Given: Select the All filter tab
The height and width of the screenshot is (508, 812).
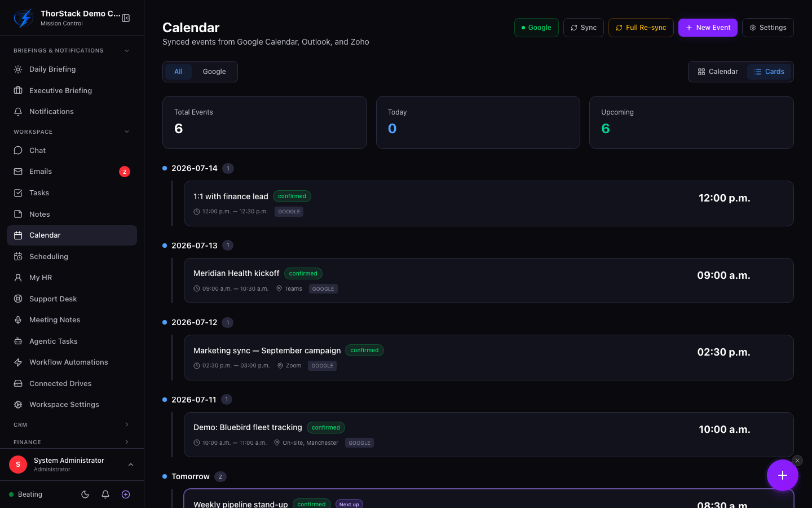Looking at the screenshot, I should [178, 72].
